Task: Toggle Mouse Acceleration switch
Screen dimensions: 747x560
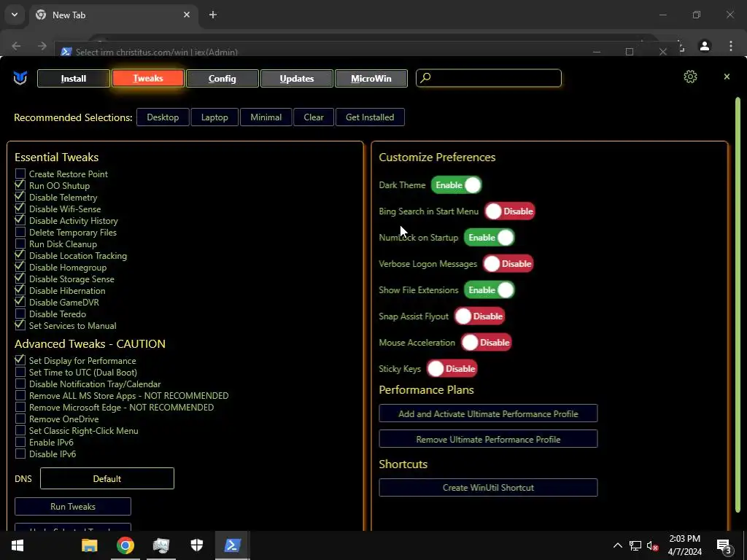Action: (486, 342)
